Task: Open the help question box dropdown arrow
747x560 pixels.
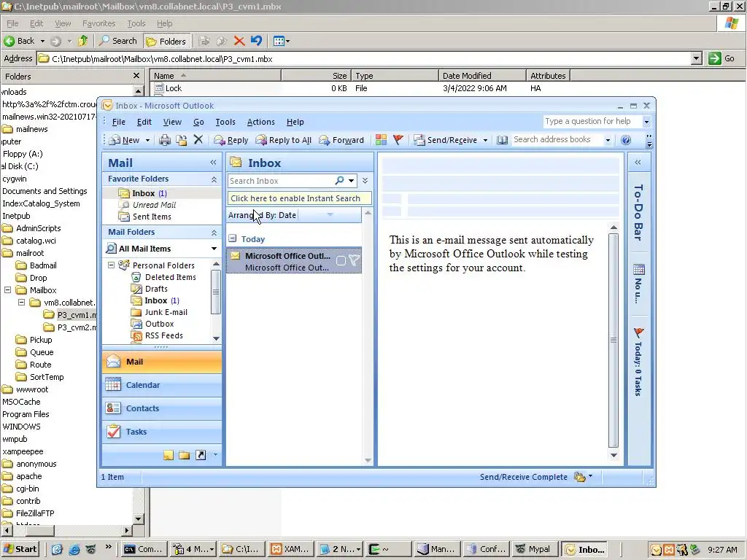Action: tap(646, 122)
